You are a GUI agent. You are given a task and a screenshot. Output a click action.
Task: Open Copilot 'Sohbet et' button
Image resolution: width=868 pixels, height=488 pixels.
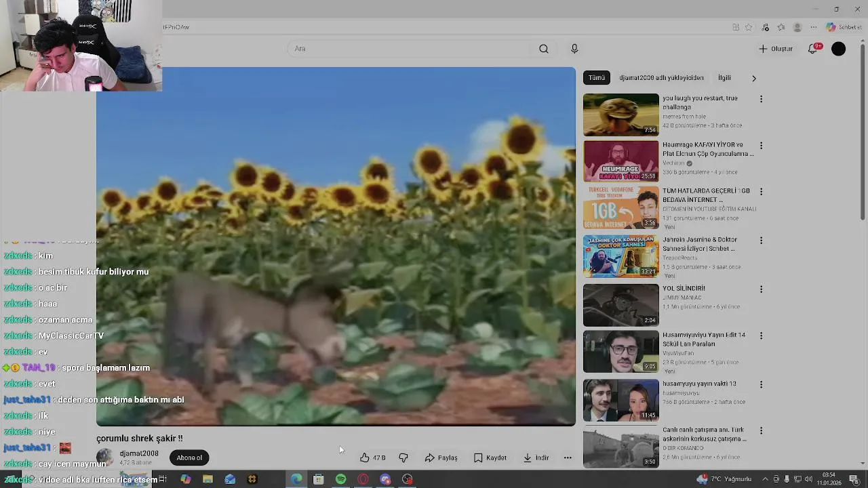(x=844, y=27)
